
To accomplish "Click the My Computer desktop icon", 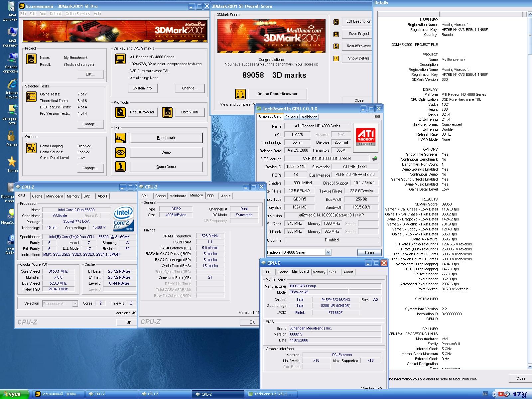I will pyautogui.click(x=12, y=33).
